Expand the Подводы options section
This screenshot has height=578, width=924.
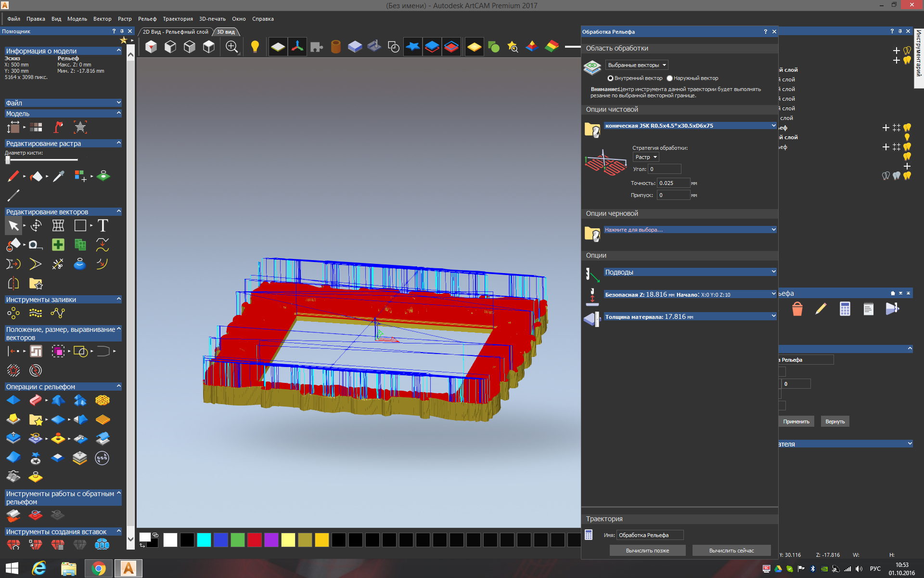click(690, 272)
